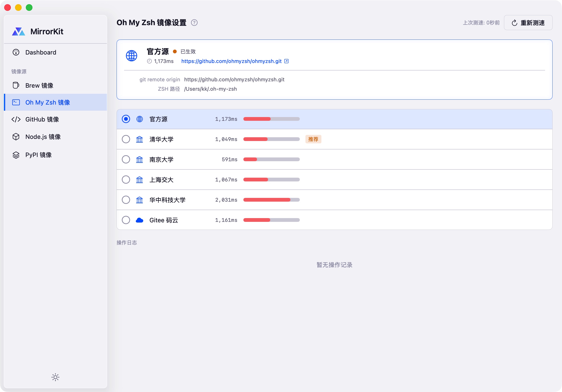The width and height of the screenshot is (562, 392).
Task: Toggle the light/dark theme sun icon
Action: (55, 377)
